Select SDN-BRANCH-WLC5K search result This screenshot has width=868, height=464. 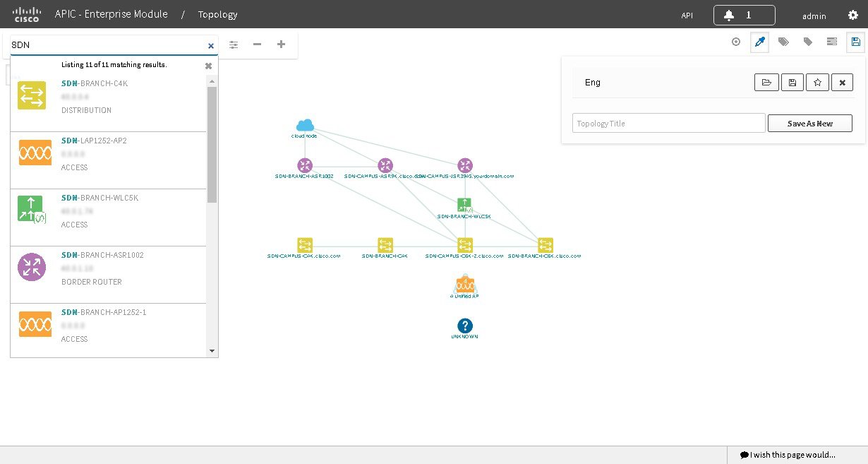pyautogui.click(x=109, y=218)
